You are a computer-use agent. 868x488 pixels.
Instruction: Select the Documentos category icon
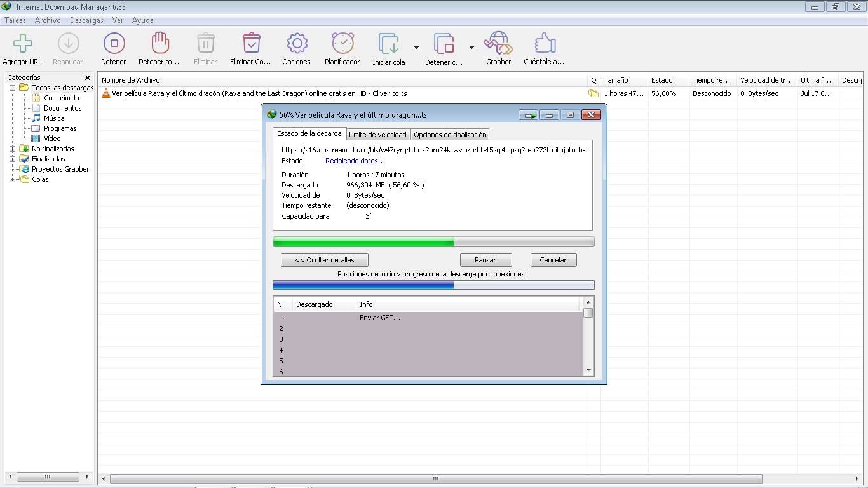pos(36,108)
